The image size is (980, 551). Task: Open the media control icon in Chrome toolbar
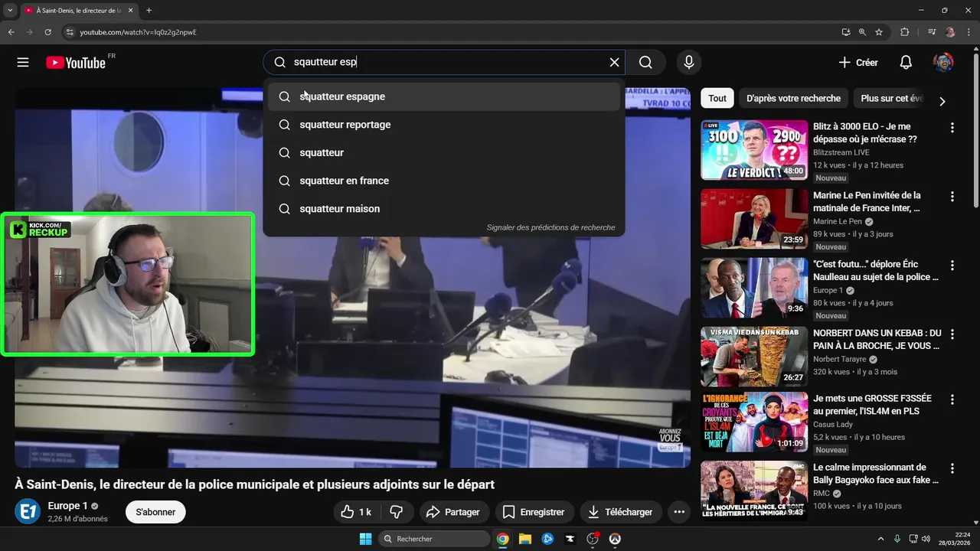tap(932, 32)
